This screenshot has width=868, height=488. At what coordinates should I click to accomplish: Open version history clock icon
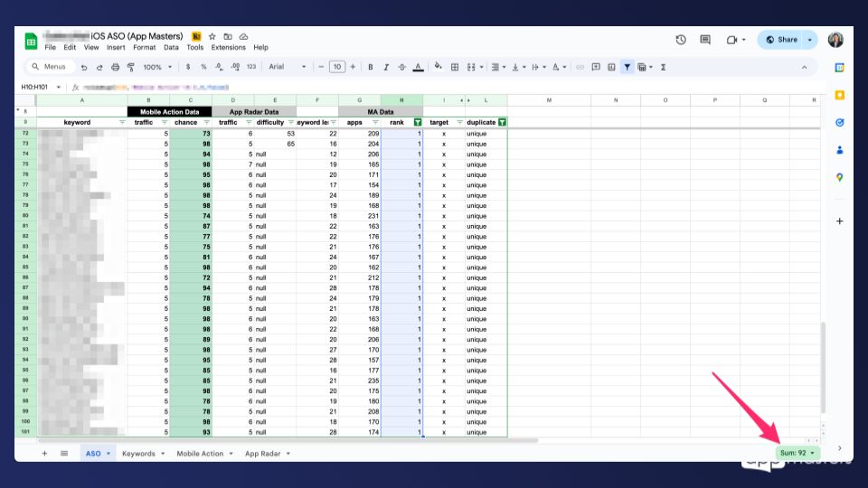pyautogui.click(x=681, y=40)
